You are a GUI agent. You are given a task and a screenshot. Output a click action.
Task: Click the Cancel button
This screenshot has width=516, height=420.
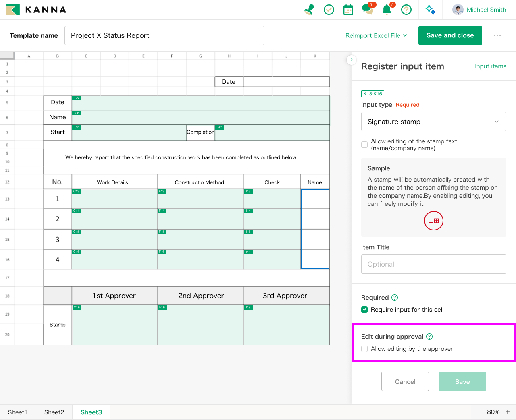405,381
